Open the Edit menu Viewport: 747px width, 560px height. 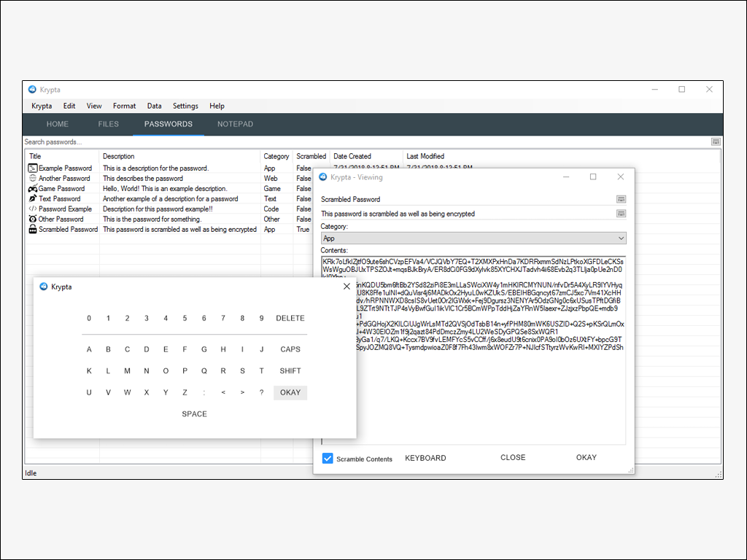69,106
